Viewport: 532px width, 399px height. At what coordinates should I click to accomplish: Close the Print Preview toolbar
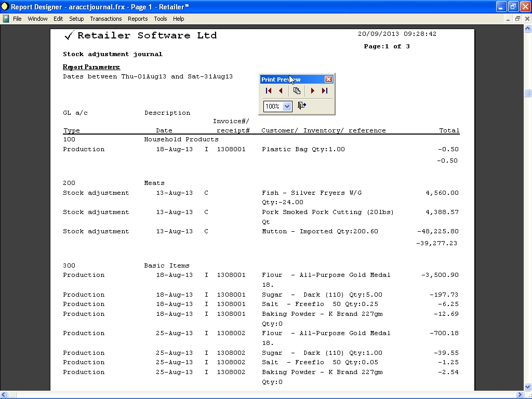(328, 79)
